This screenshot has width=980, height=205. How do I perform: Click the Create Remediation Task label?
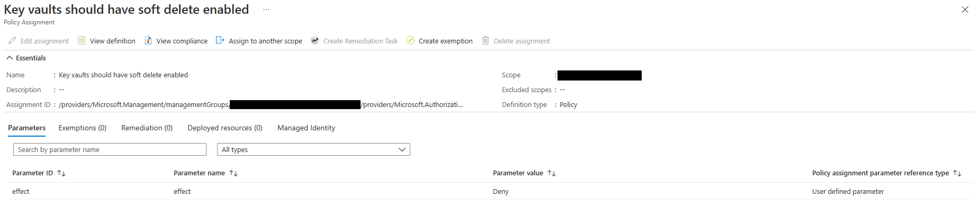coord(361,41)
